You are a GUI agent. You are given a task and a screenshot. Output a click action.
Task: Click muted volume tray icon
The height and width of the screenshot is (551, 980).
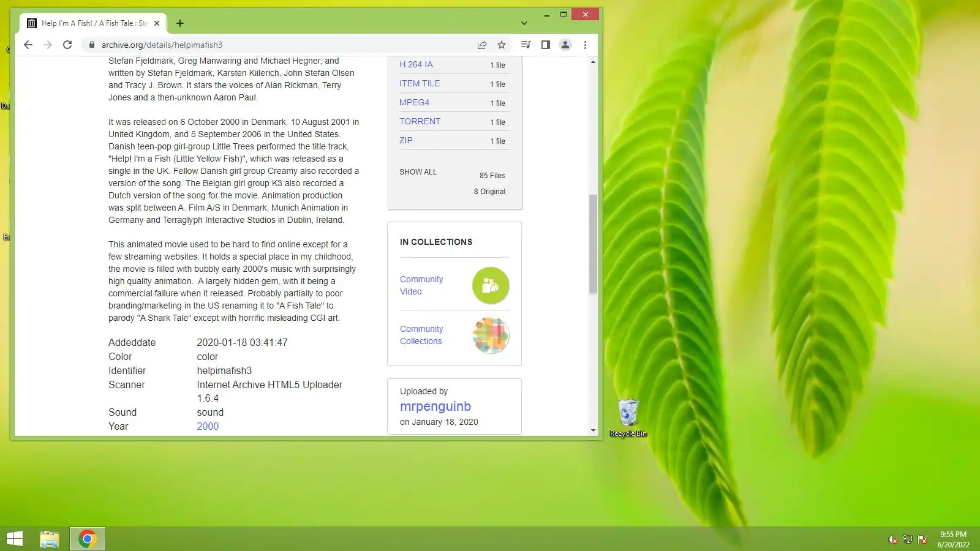click(x=893, y=539)
